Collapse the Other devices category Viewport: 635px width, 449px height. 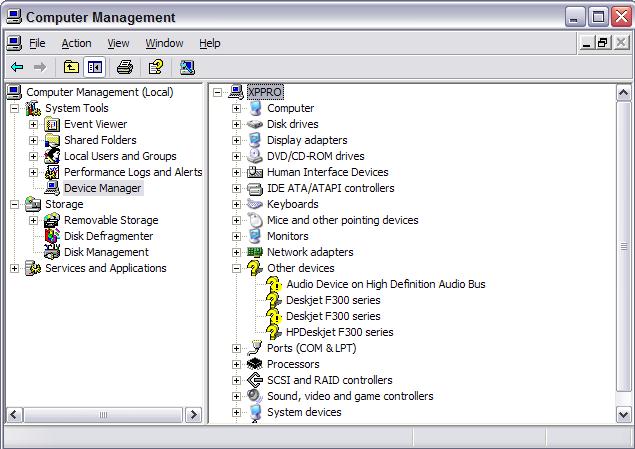pyautogui.click(x=237, y=268)
